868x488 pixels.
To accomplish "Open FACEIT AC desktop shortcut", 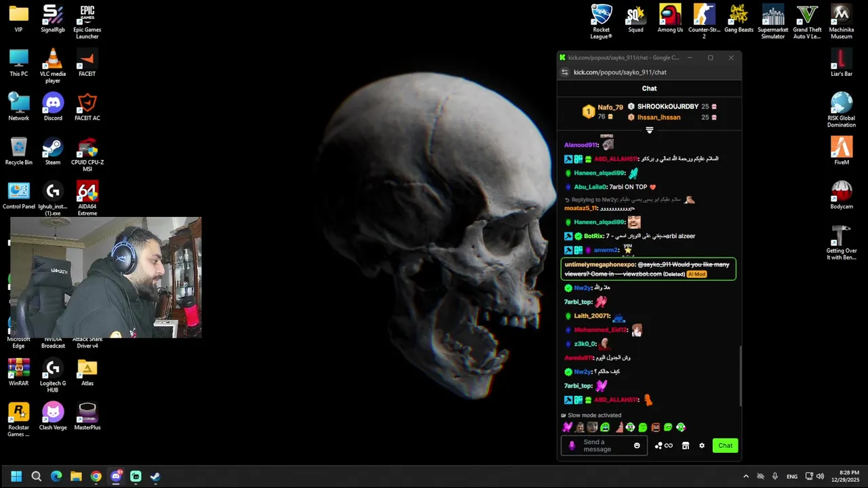I will (87, 106).
